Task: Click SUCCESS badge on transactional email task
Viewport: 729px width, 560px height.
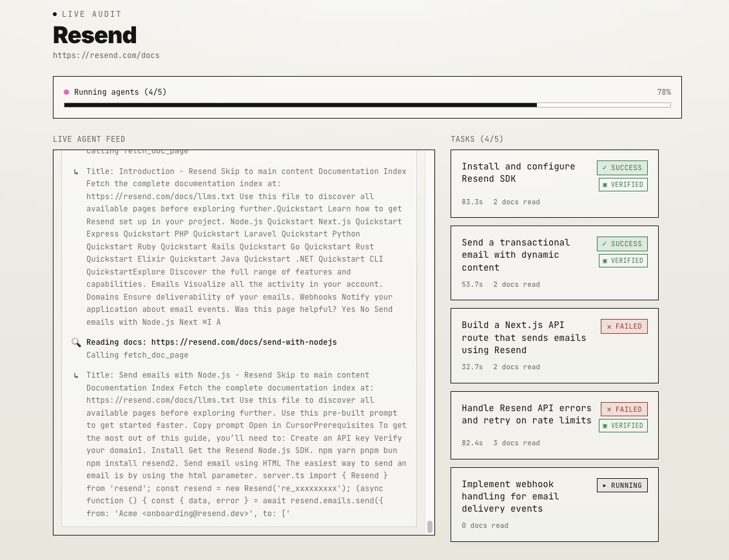Action: (x=622, y=244)
